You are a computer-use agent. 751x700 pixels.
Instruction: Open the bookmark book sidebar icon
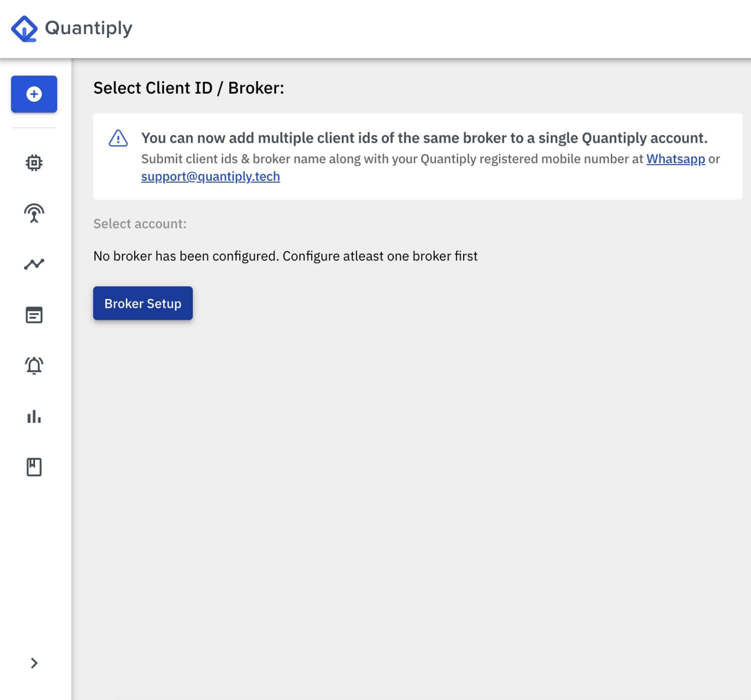[x=34, y=467]
